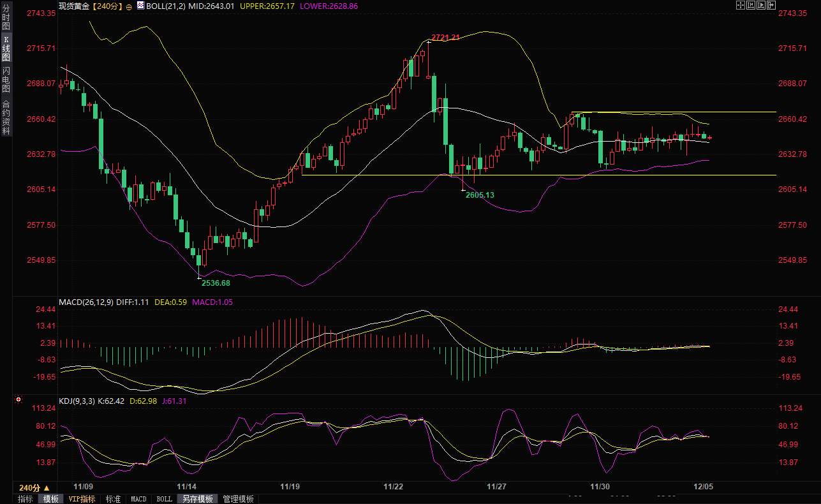This screenshot has height=504, width=821.
Task: Open the VIP指标 tab
Action: [x=82, y=499]
